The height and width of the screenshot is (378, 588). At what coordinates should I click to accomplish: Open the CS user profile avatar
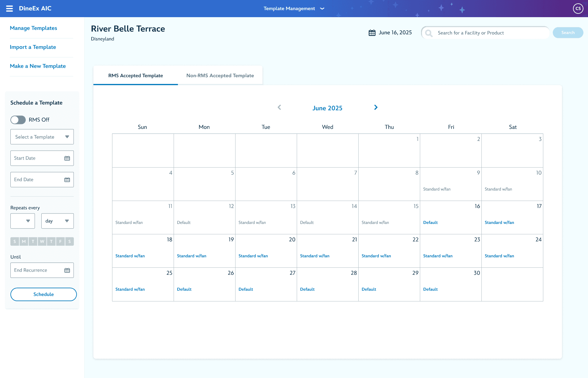point(578,8)
